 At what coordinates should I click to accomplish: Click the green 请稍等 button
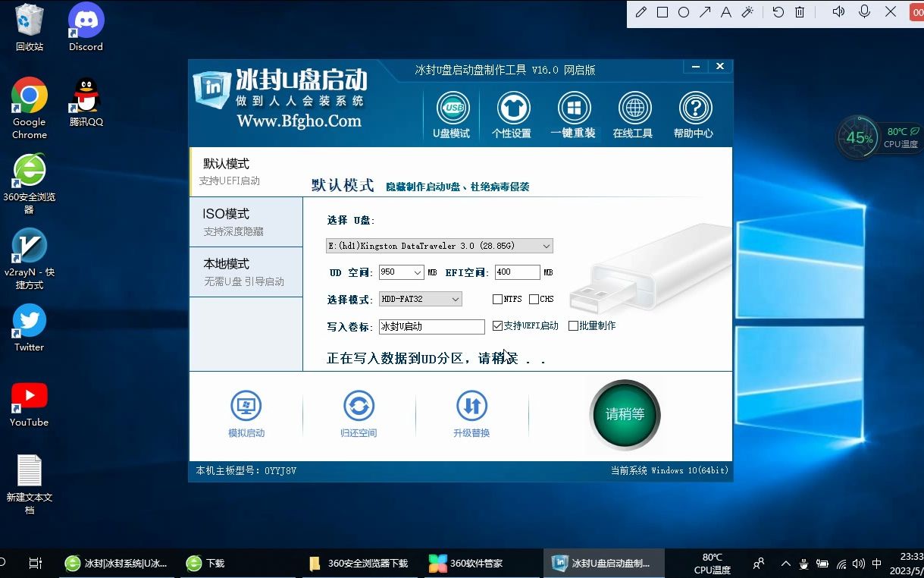coord(625,415)
